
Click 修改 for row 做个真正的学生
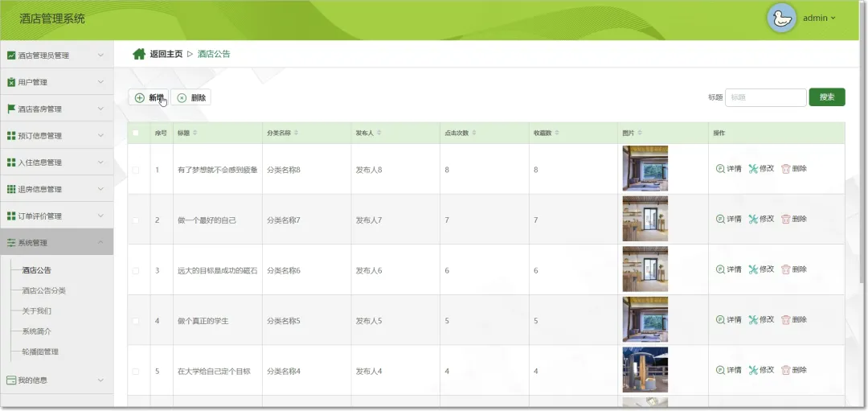click(x=761, y=319)
